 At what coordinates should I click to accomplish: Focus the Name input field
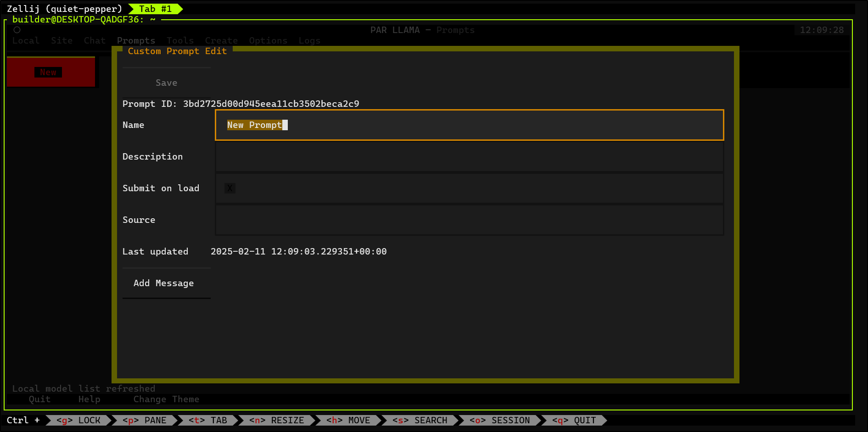pyautogui.click(x=469, y=125)
